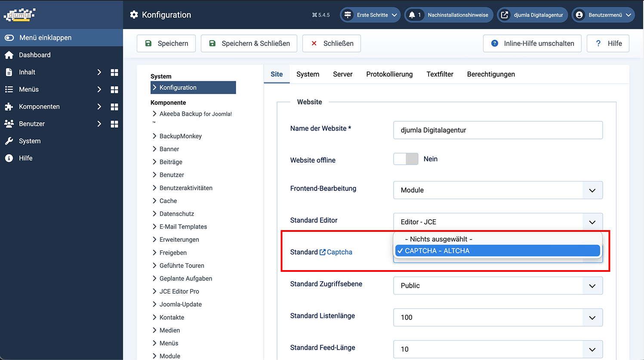Collapse sidebar with Menü einklappen toggle
This screenshot has width=644, height=360.
point(9,38)
